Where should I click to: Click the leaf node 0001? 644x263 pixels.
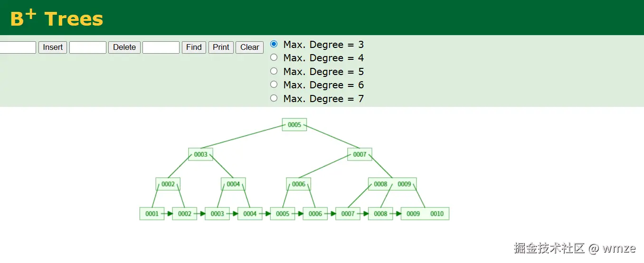click(x=152, y=214)
